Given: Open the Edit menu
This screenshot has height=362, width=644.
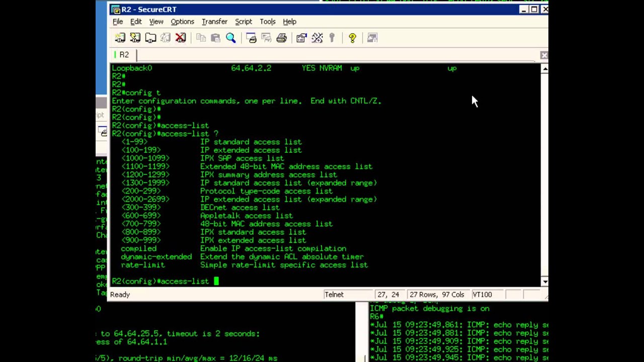Looking at the screenshot, I should [136, 22].
